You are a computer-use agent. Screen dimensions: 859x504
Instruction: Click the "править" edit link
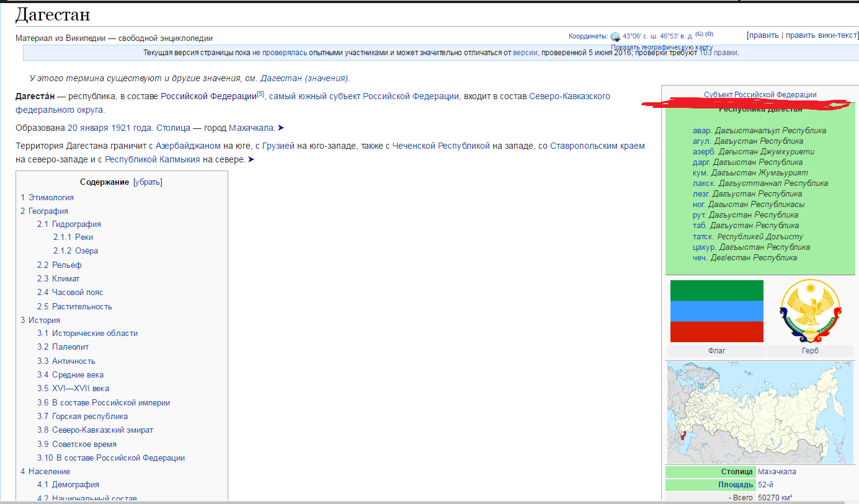(x=763, y=35)
